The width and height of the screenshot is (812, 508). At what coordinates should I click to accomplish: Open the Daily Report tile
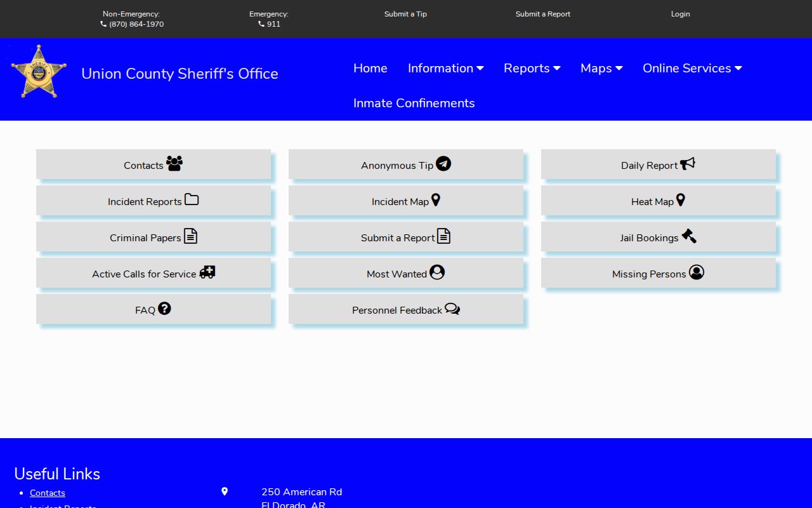point(658,164)
